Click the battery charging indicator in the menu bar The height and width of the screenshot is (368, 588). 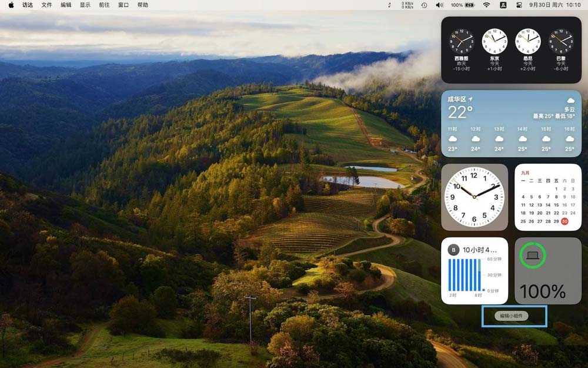point(469,5)
